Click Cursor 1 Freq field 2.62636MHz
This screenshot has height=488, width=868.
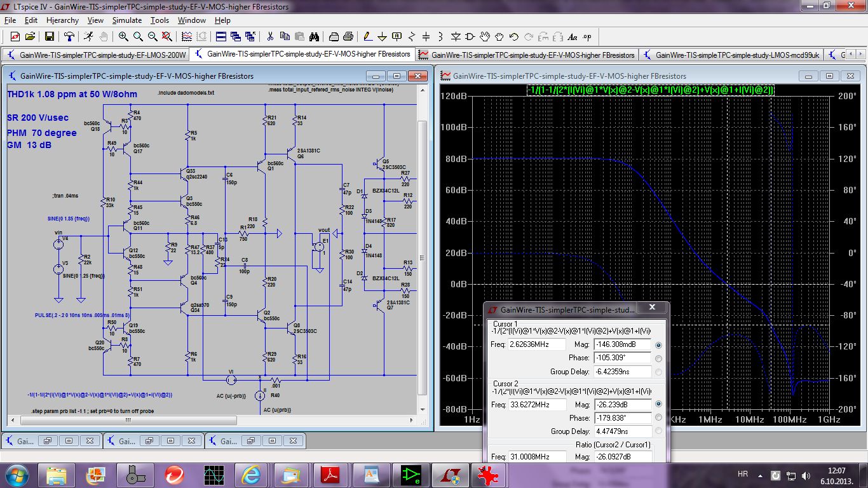point(536,344)
